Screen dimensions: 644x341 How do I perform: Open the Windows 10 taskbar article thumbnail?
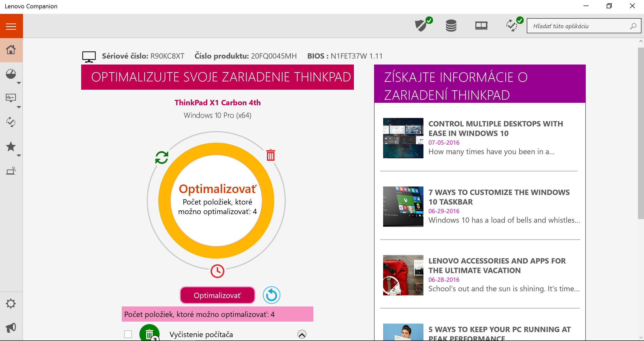(403, 207)
